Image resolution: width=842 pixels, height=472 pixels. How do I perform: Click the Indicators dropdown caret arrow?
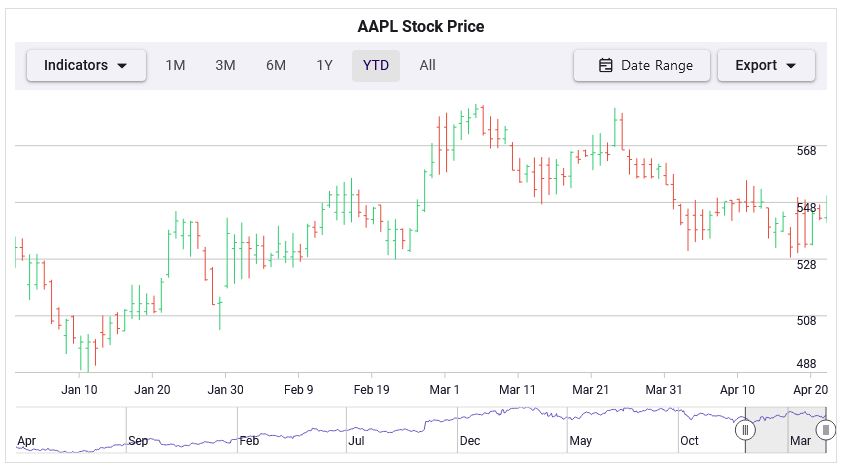point(123,66)
